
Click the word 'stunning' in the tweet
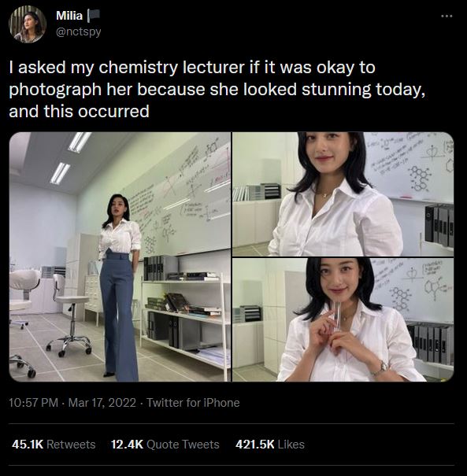[x=336, y=90]
